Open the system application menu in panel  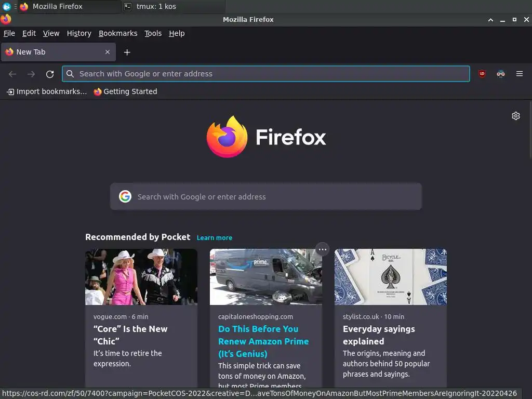pos(6,6)
